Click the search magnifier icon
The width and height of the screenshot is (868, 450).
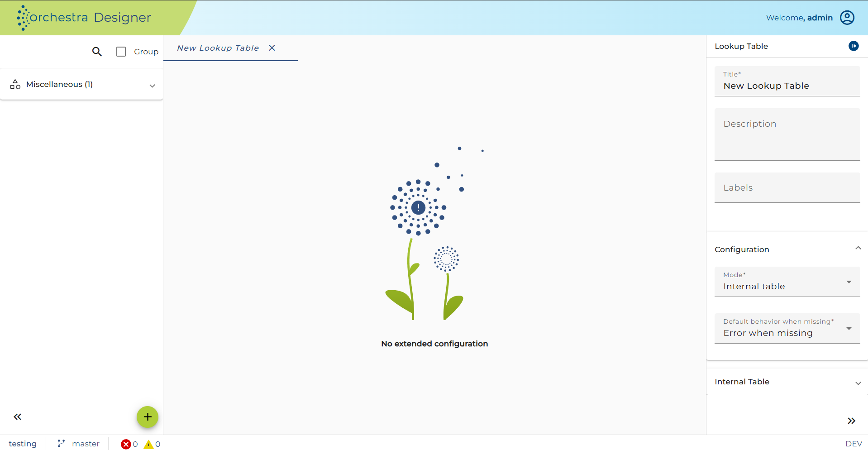point(97,52)
